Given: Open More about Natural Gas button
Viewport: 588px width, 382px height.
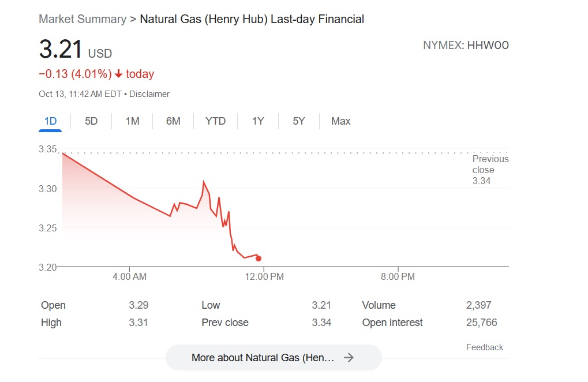Looking at the screenshot, I should tap(274, 358).
